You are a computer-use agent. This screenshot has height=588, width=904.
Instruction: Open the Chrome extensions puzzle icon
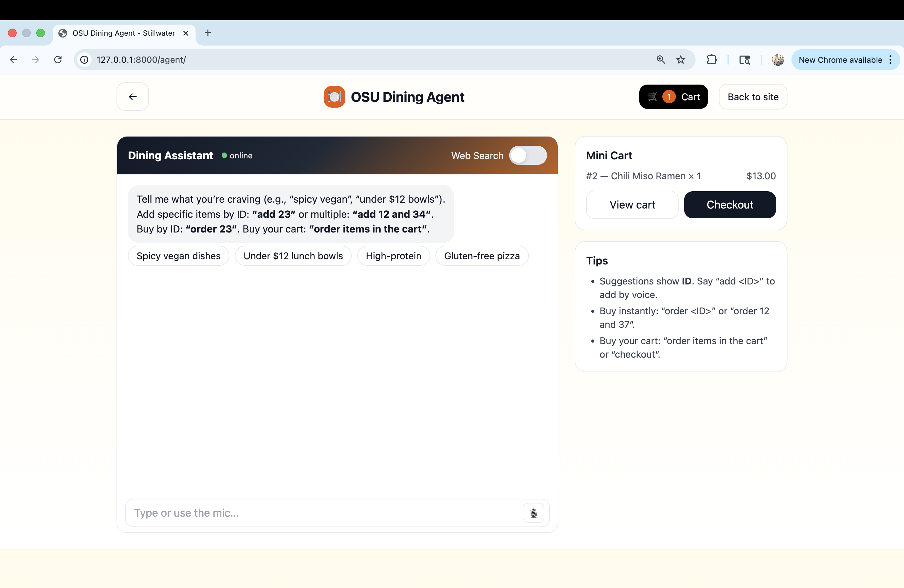coord(712,60)
